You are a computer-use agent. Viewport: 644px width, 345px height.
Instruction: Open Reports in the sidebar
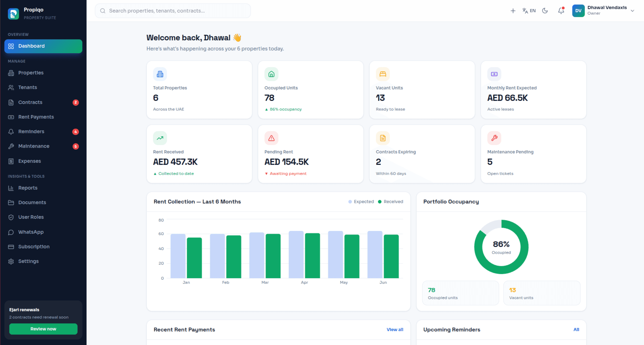click(43, 188)
